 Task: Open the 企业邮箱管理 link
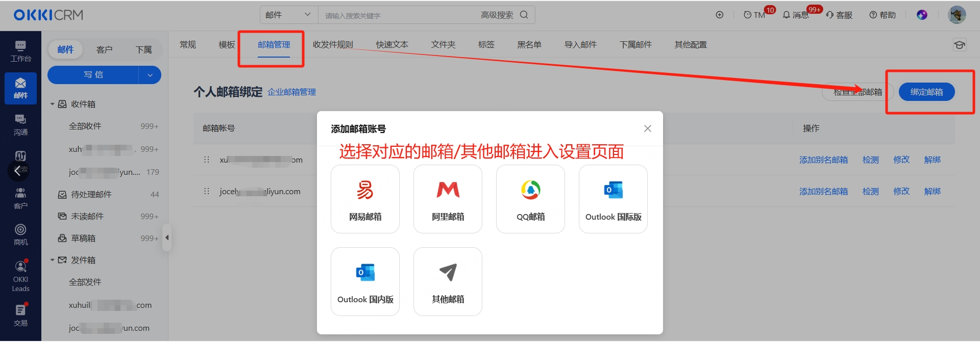tap(291, 92)
